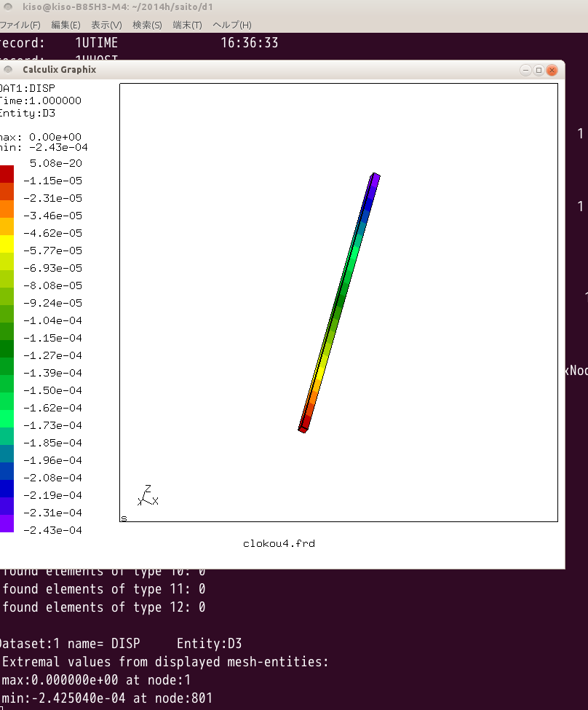Image resolution: width=588 pixels, height=710 pixels.
Task: Click terminal line 'max:0.000000e+00 at node:1'
Action: pos(96,680)
